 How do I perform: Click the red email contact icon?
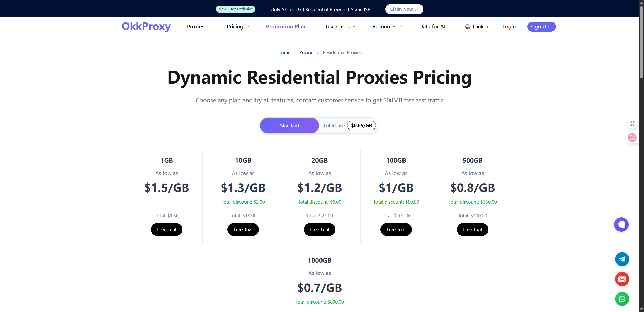622,279
